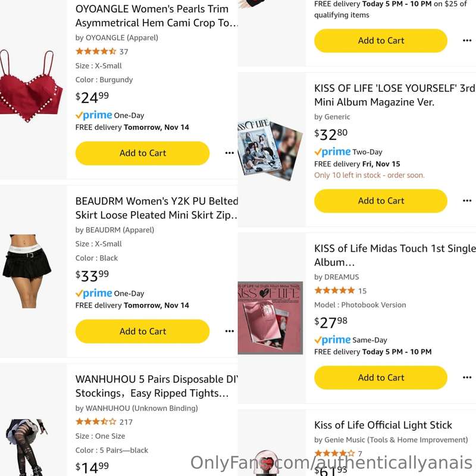Add KISS OF LIFE Lose Yourself album to cart

[381, 201]
